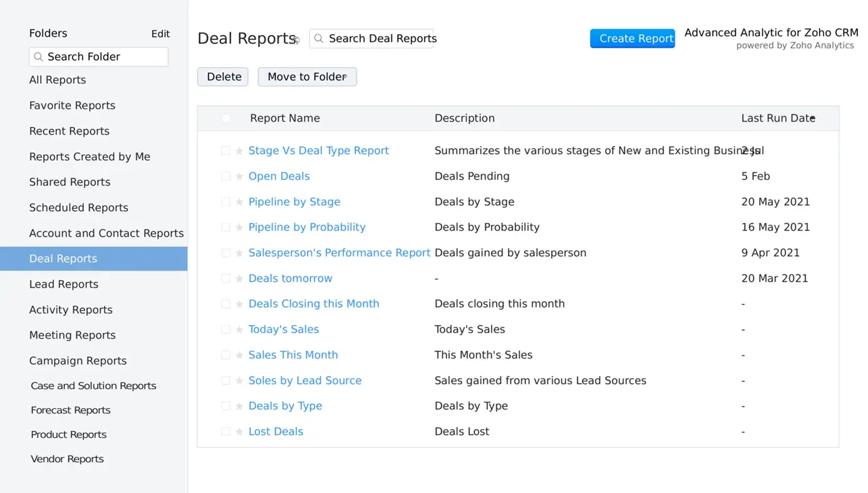
Task: Click the Create Report button
Action: 632,39
